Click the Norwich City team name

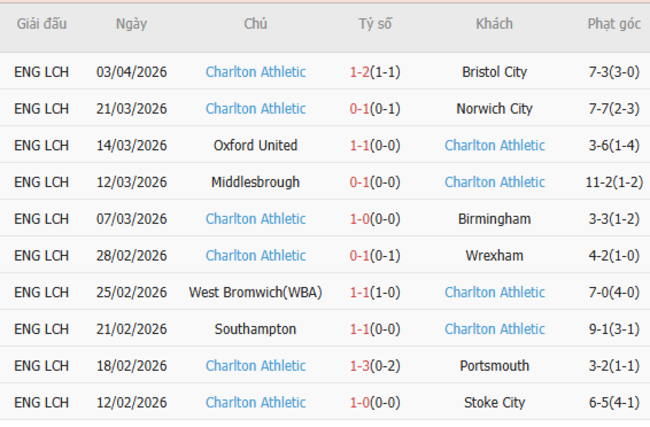point(494,109)
